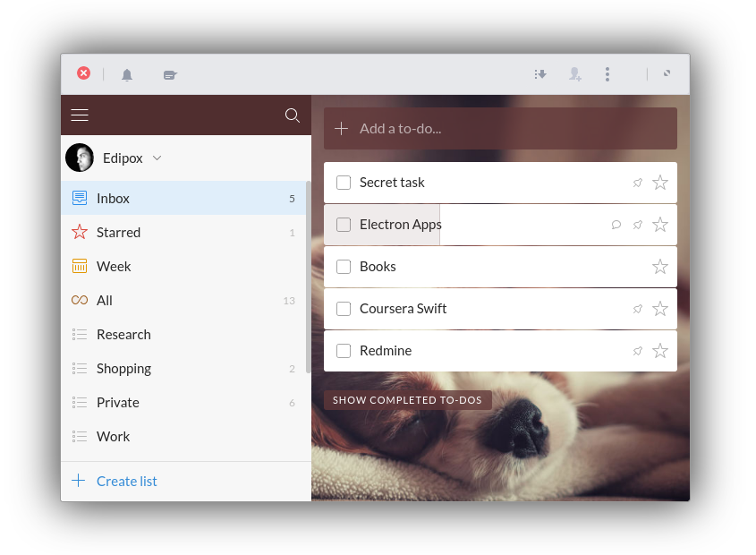Click the All count 13

click(x=289, y=301)
